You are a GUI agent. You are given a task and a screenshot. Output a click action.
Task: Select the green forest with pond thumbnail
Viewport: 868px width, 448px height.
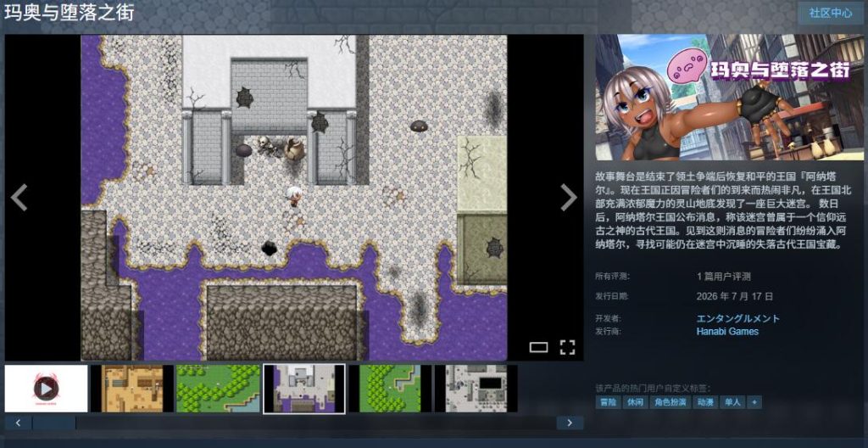coord(218,389)
